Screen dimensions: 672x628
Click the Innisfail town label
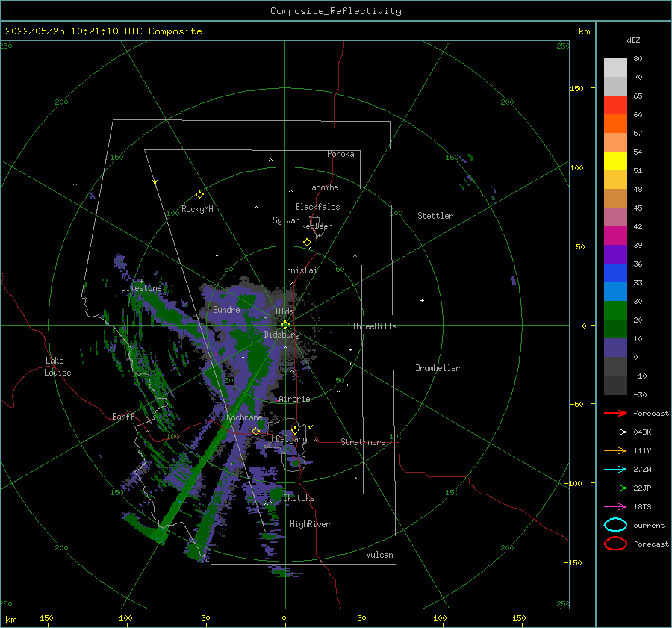(302, 270)
